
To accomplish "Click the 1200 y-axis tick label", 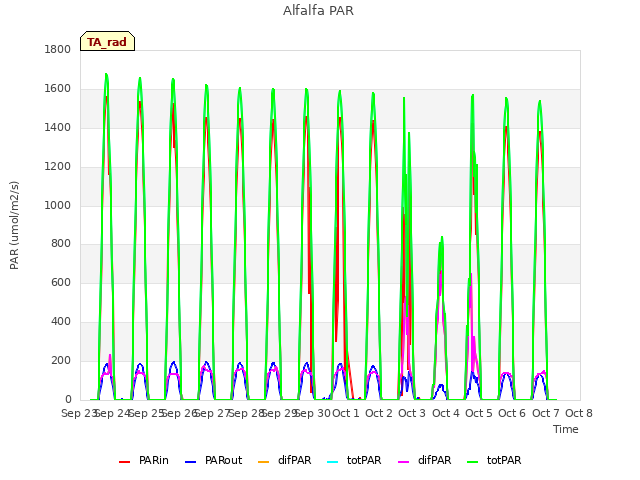I will (58, 167).
